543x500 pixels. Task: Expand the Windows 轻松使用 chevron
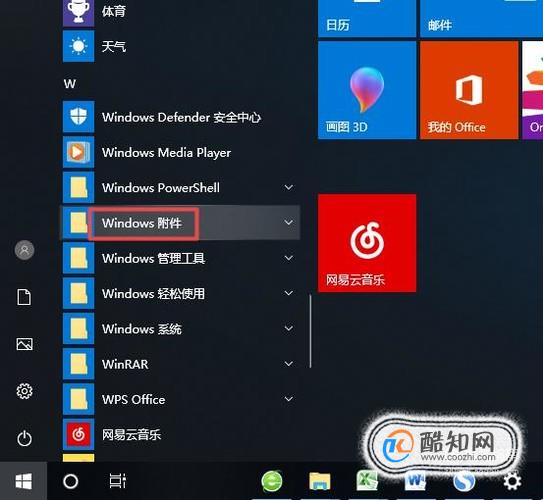point(288,293)
